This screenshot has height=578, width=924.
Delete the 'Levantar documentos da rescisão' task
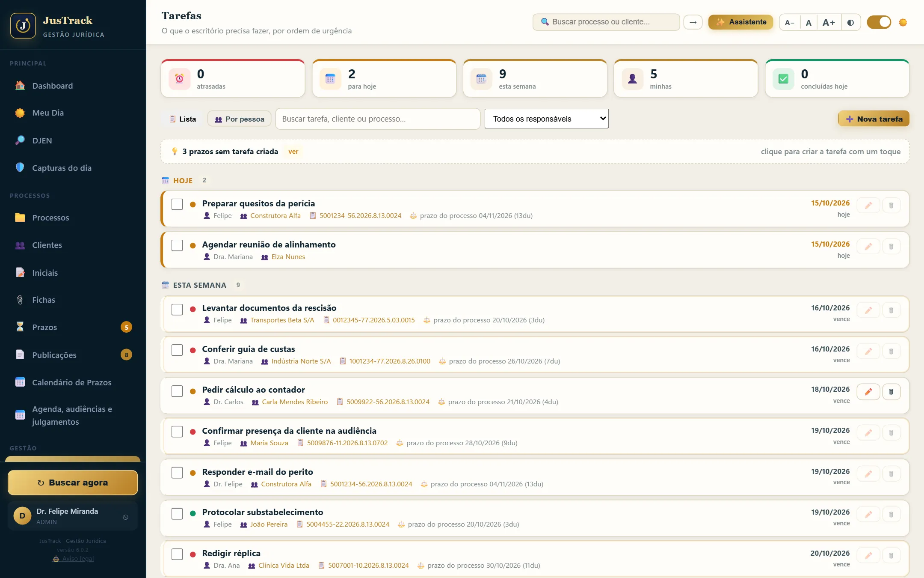[891, 310]
